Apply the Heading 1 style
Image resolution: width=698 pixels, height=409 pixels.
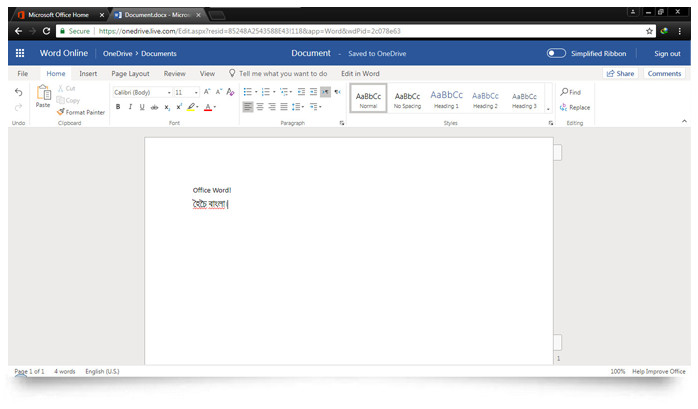pos(446,98)
